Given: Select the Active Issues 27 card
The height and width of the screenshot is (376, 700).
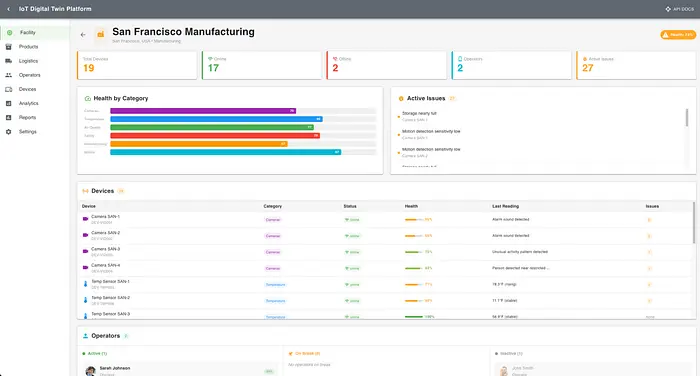Looking at the screenshot, I should pyautogui.click(x=636, y=65).
